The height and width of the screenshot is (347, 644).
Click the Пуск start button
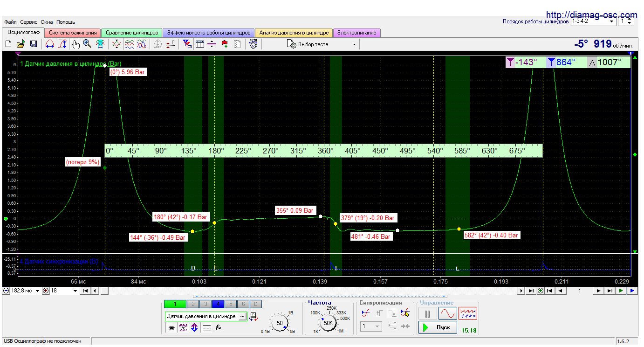pos(437,327)
